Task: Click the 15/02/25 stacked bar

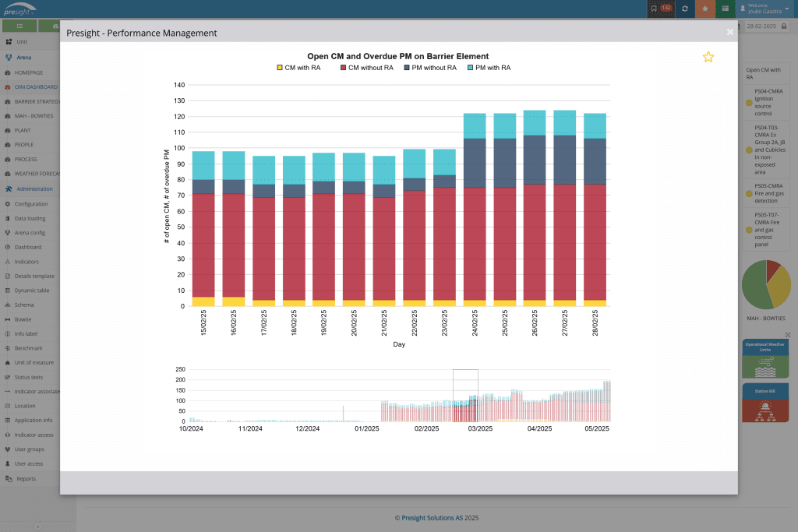Action: [203, 229]
